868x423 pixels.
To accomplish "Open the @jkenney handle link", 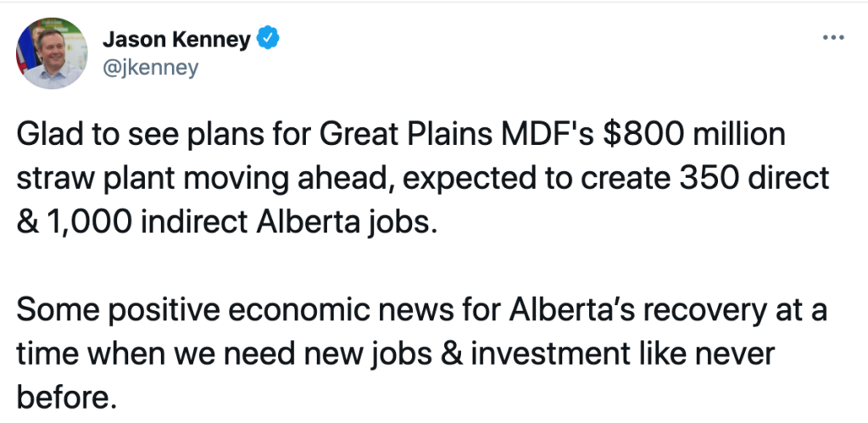I will click(x=151, y=68).
